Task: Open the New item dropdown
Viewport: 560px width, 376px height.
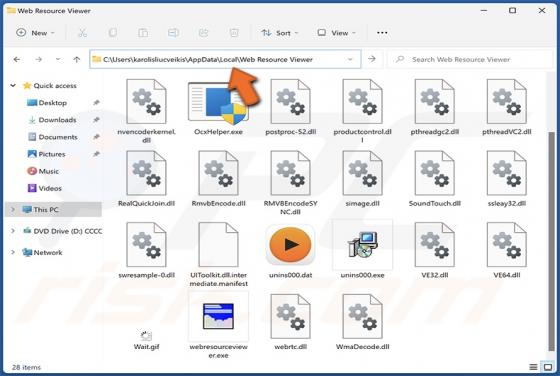Action: coord(35,33)
